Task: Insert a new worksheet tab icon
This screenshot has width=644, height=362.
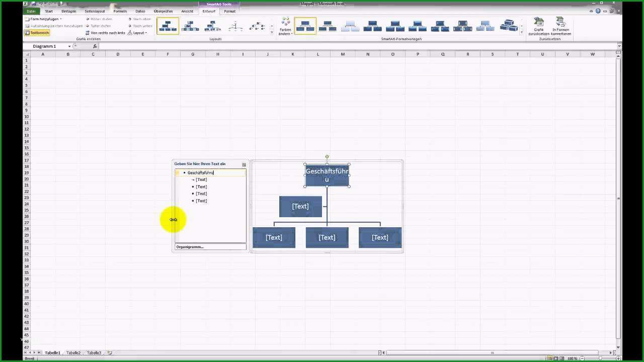Action: click(110, 353)
